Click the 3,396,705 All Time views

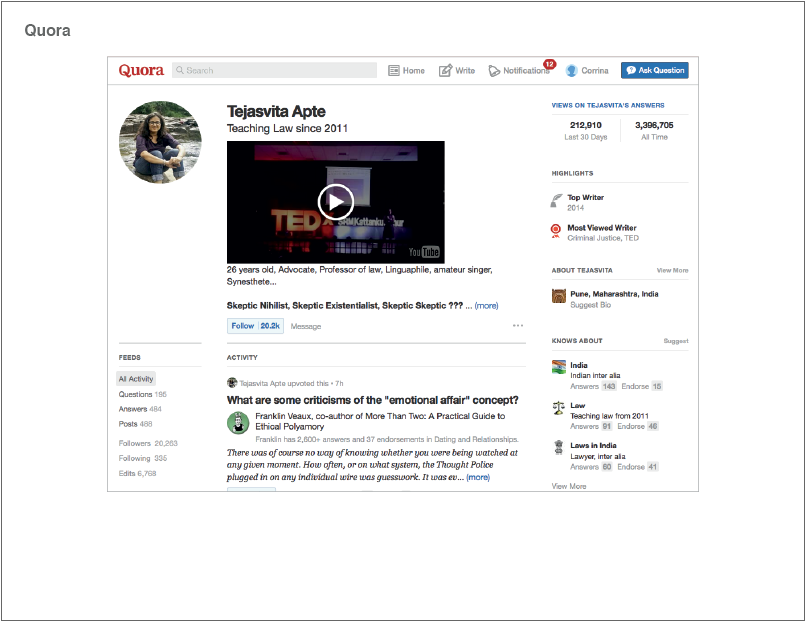pyautogui.click(x=654, y=131)
